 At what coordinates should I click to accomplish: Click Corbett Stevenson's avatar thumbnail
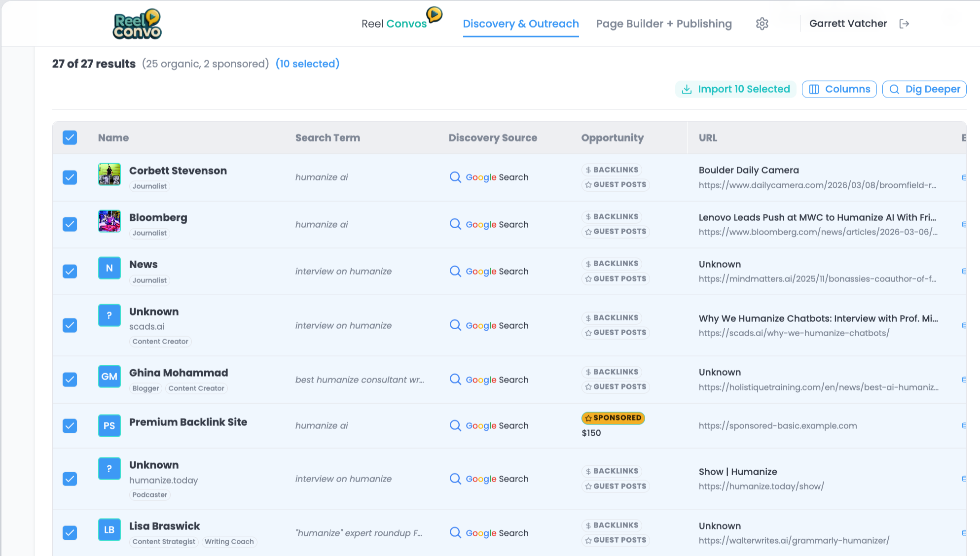(109, 174)
